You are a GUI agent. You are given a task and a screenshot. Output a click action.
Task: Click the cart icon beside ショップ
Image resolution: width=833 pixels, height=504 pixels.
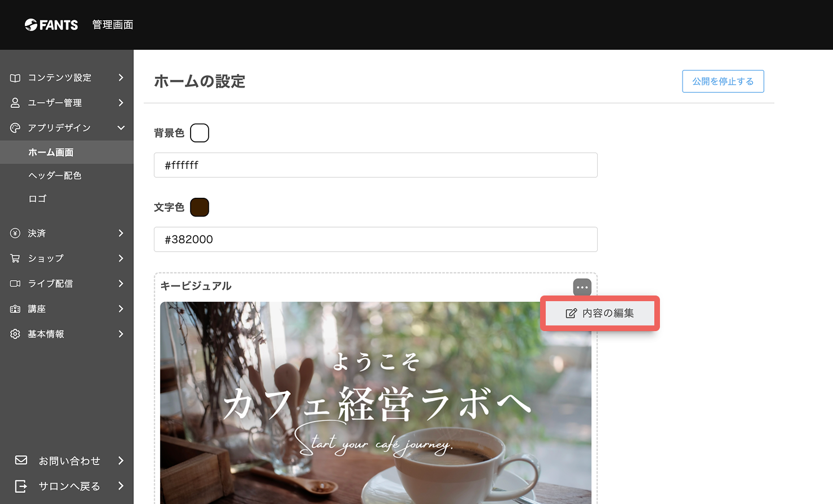(15, 258)
